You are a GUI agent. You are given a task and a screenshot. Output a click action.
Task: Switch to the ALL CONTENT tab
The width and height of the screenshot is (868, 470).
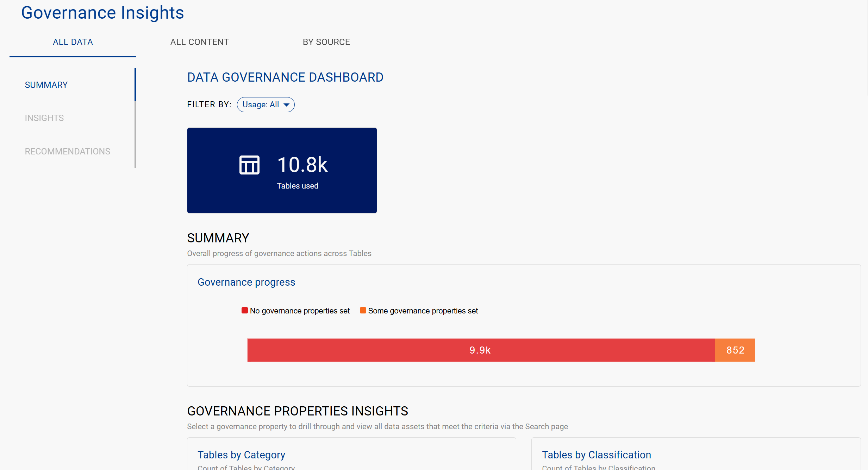coord(199,42)
